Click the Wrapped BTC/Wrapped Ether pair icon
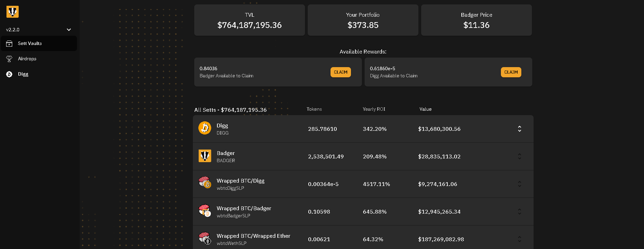The image size is (644, 249). (x=205, y=238)
